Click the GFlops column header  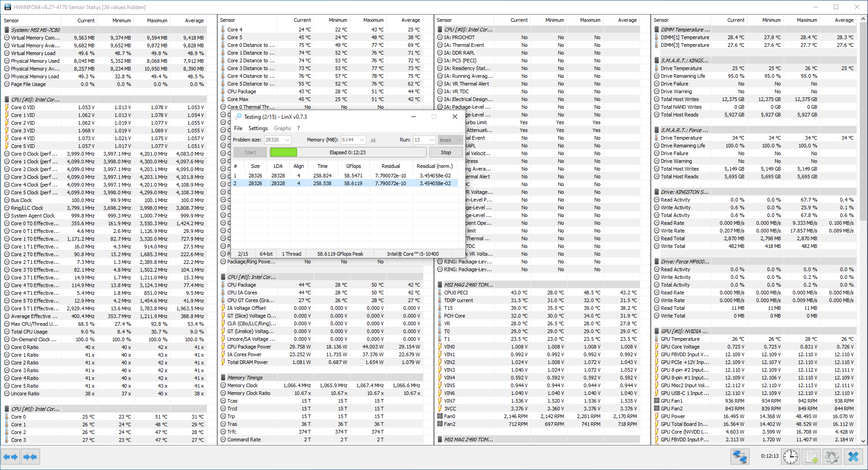[353, 166]
